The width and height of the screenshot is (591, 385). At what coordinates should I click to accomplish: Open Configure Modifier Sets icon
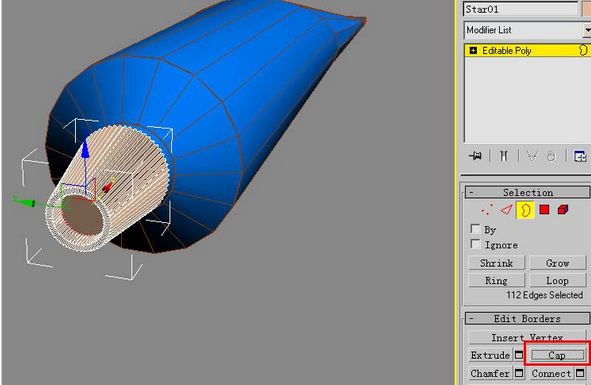[x=580, y=156]
